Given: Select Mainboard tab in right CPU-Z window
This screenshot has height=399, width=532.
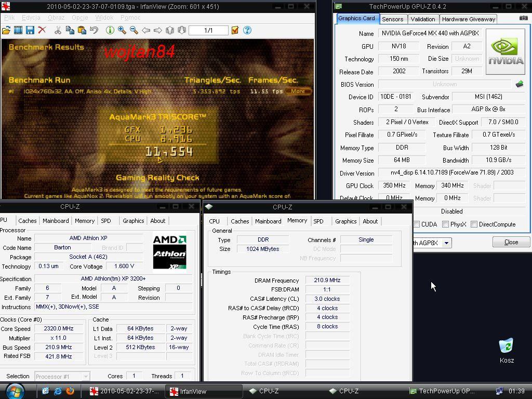Looking at the screenshot, I should (x=268, y=221).
